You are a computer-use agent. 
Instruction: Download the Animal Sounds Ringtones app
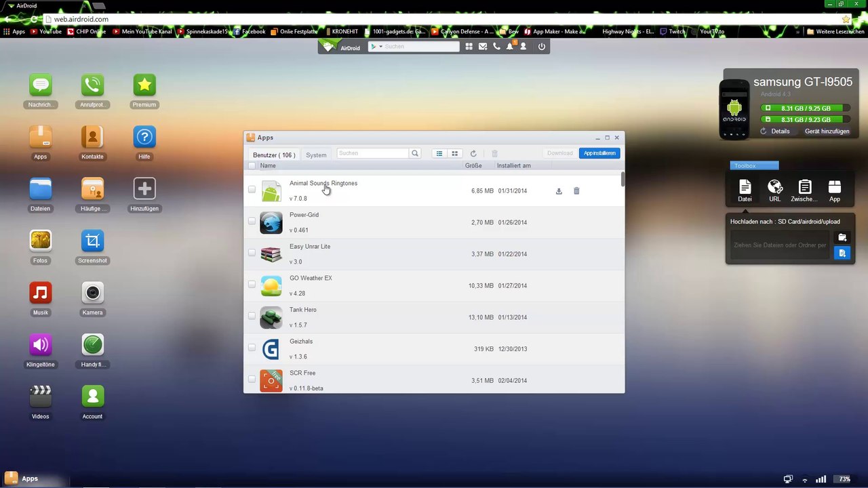click(x=559, y=191)
